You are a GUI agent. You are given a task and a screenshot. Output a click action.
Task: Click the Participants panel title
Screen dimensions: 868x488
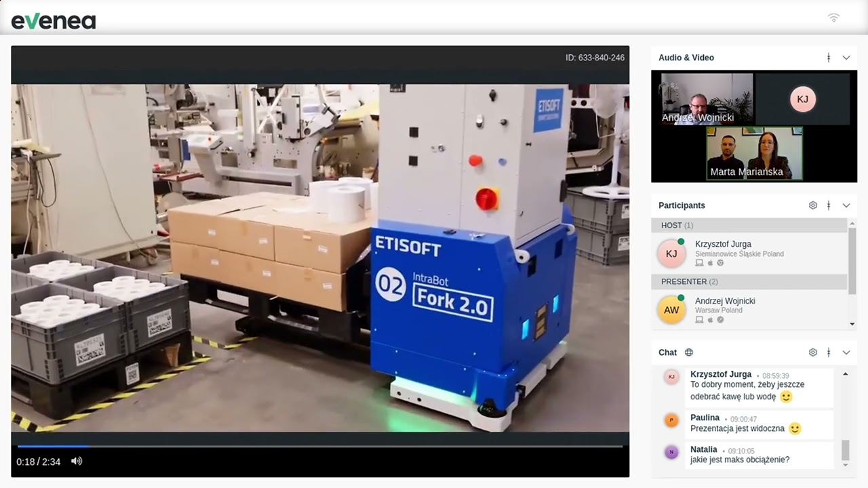click(x=682, y=205)
